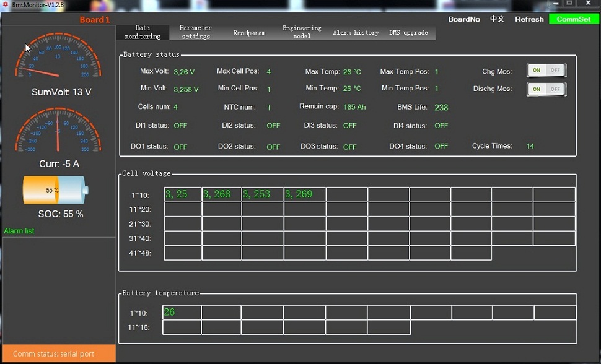Switch language with the 中文 button
This screenshot has height=364, width=601.
[x=497, y=19]
